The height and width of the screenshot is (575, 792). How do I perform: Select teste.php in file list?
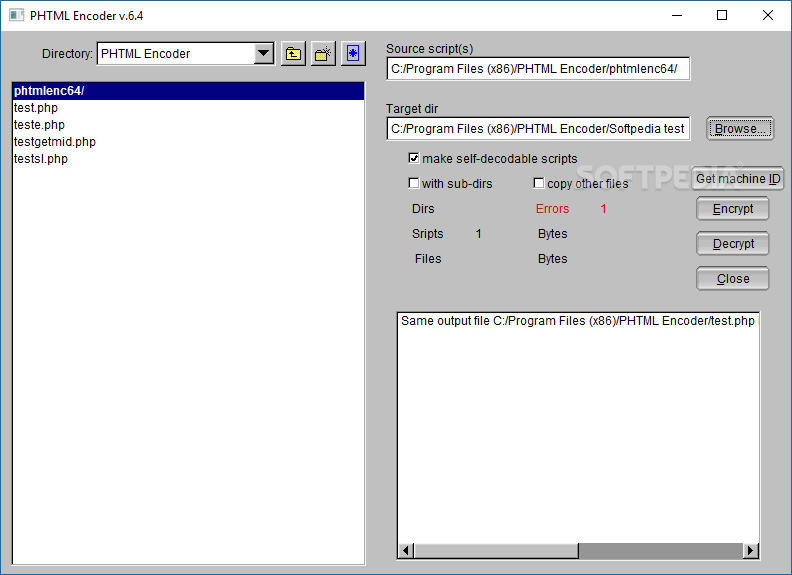(x=188, y=125)
